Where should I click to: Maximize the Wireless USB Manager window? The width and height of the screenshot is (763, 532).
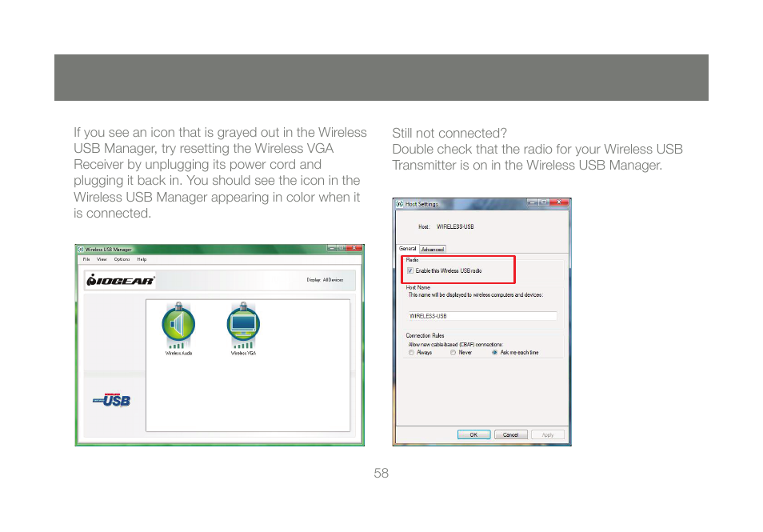tap(342, 248)
